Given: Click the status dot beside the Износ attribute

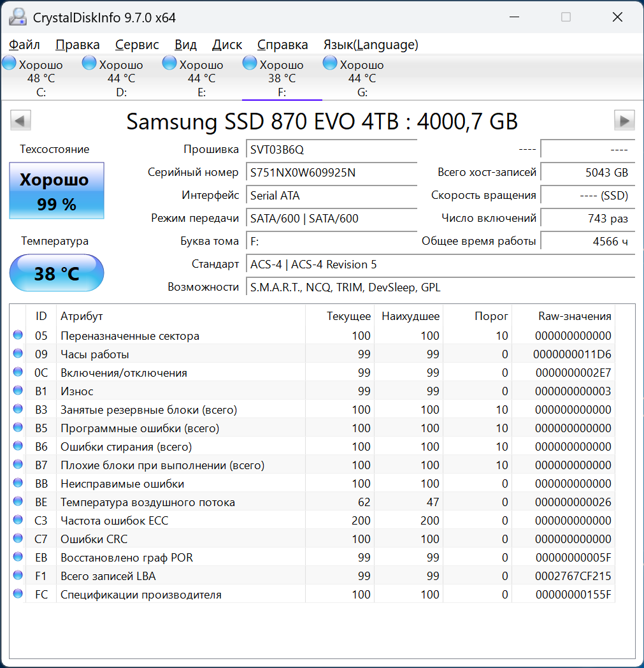Looking at the screenshot, I should (17, 391).
